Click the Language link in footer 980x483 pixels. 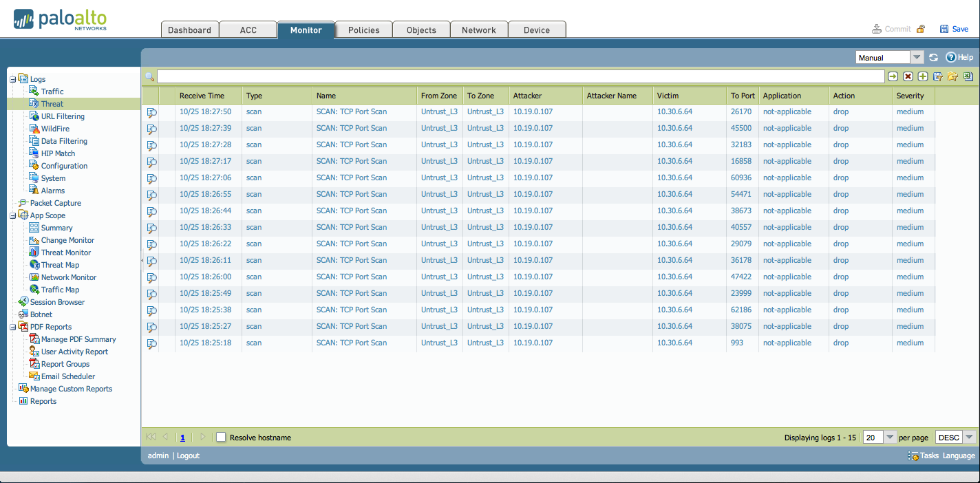click(959, 455)
